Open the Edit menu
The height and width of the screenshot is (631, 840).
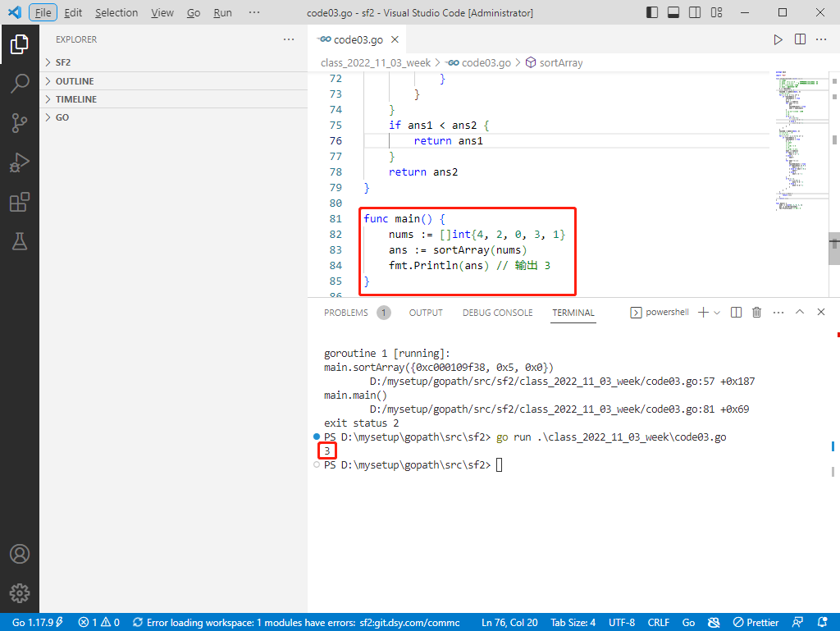click(73, 12)
